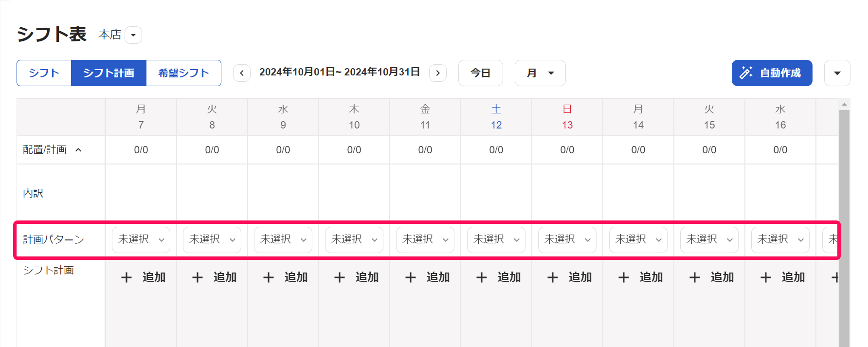
Task: Open 計画パターン dropdown for day 10
Action: point(354,239)
